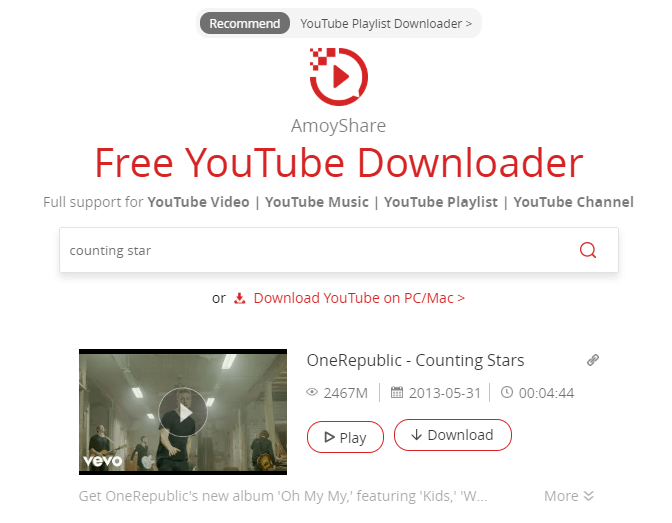Click the AmoyShare play logo icon

(339, 76)
